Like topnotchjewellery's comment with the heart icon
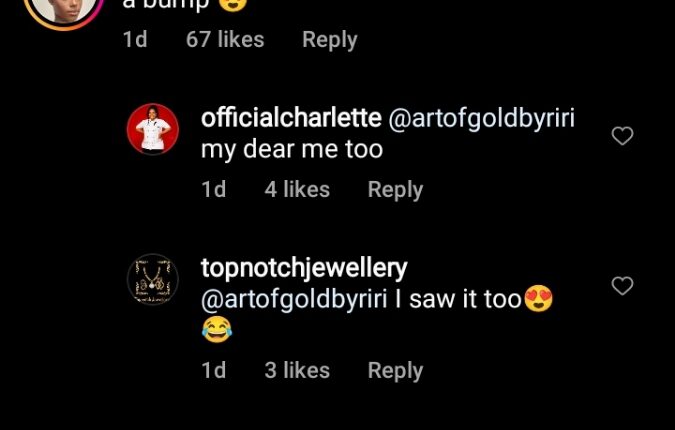The image size is (675, 430). tap(622, 286)
